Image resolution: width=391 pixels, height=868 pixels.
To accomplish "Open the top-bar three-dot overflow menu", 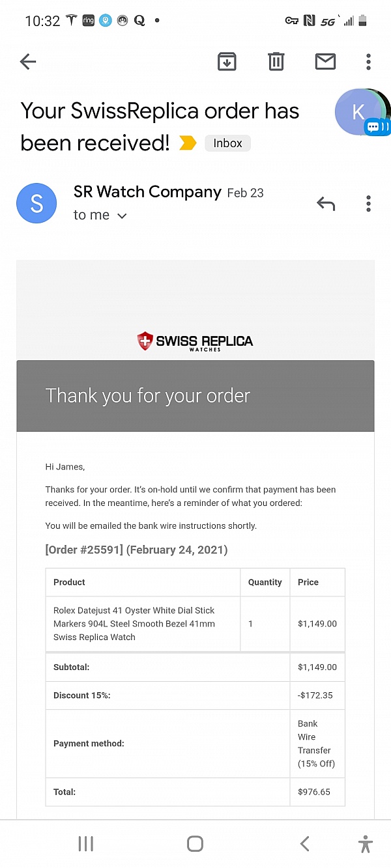I will pos(368,62).
